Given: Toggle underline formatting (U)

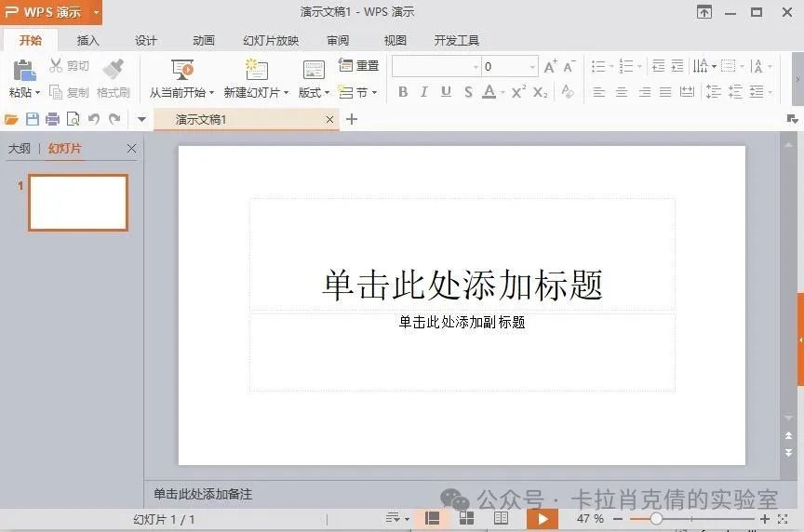Looking at the screenshot, I should click(446, 92).
